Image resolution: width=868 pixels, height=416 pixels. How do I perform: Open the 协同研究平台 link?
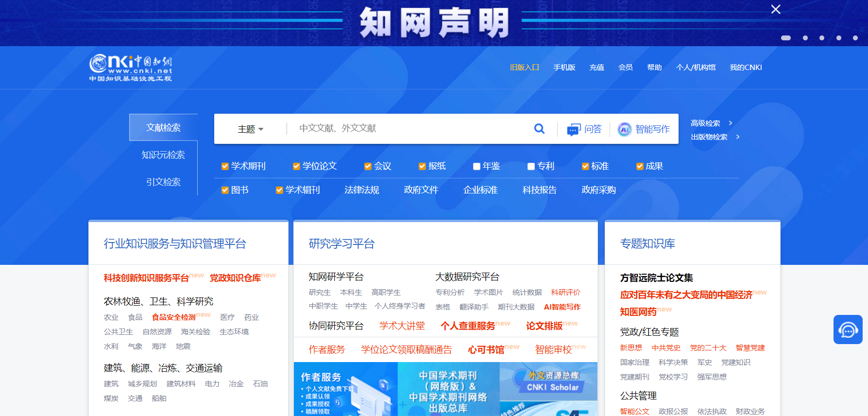[336, 326]
